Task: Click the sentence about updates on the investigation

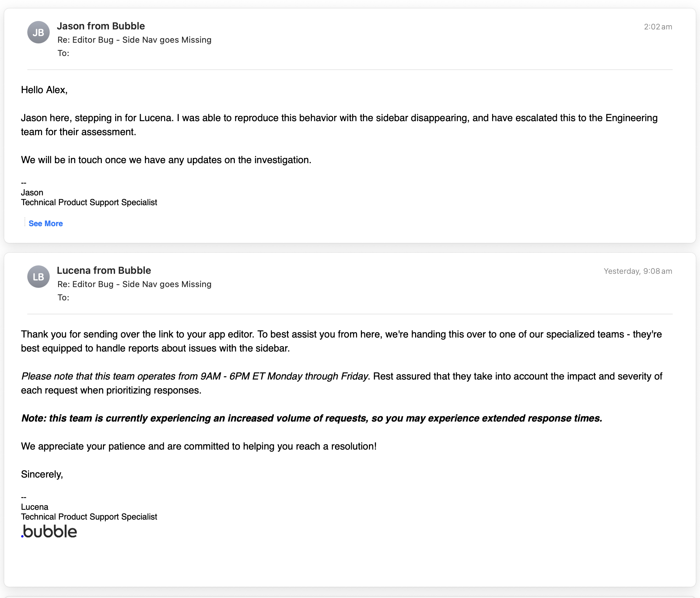Action: [166, 160]
